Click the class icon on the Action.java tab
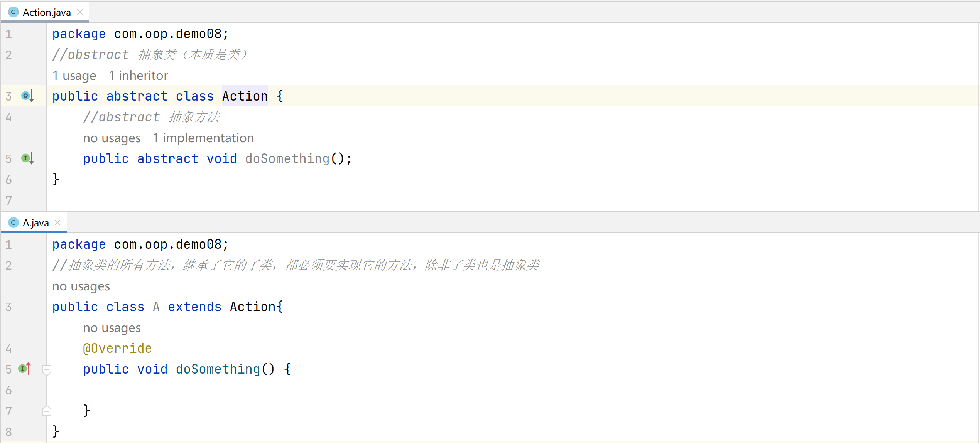This screenshot has width=980, height=443. (14, 12)
